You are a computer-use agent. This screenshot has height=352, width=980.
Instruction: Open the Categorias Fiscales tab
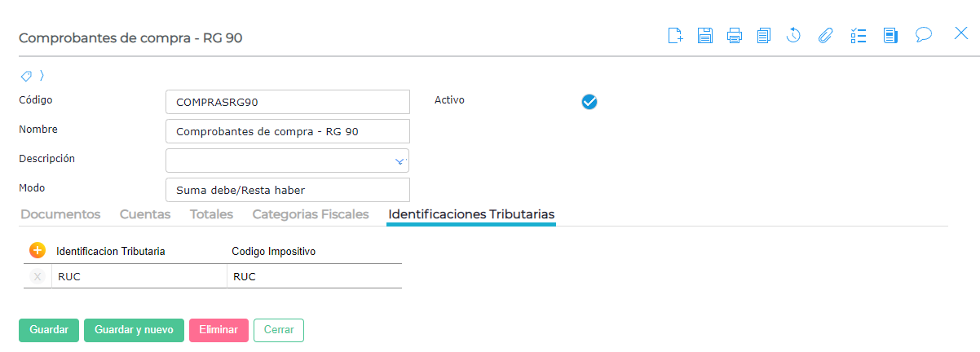[x=311, y=214]
